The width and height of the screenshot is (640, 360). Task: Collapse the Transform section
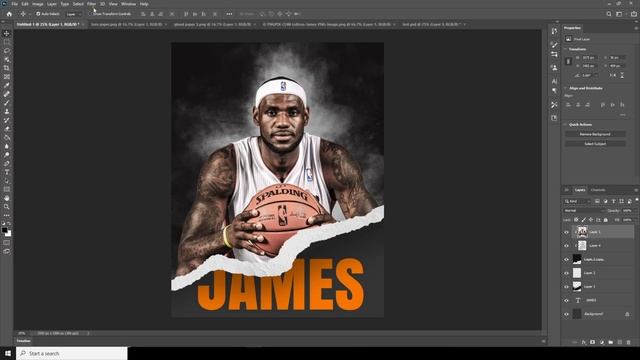coord(566,49)
